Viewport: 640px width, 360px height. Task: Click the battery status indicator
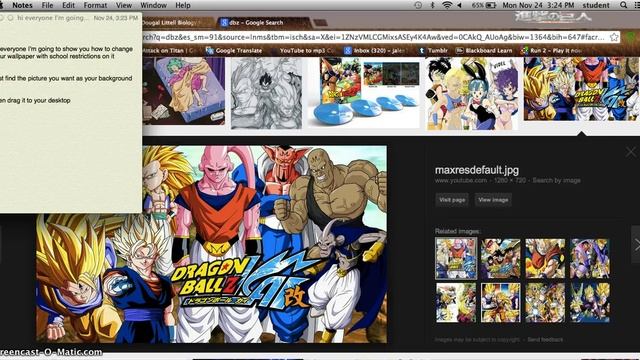pos(484,5)
